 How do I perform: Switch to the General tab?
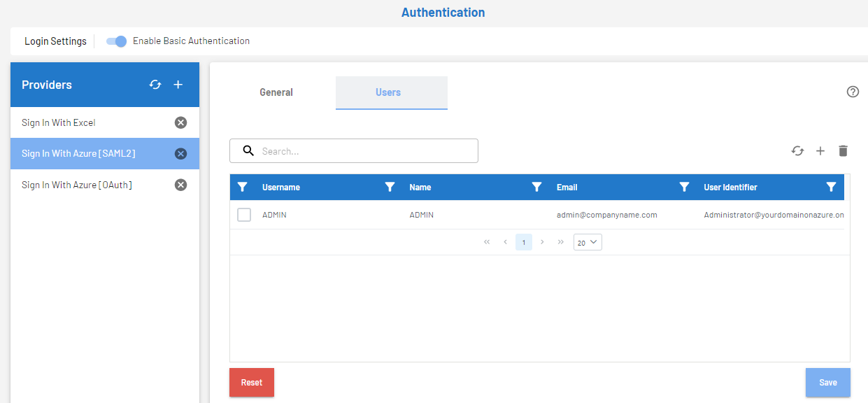pos(276,92)
